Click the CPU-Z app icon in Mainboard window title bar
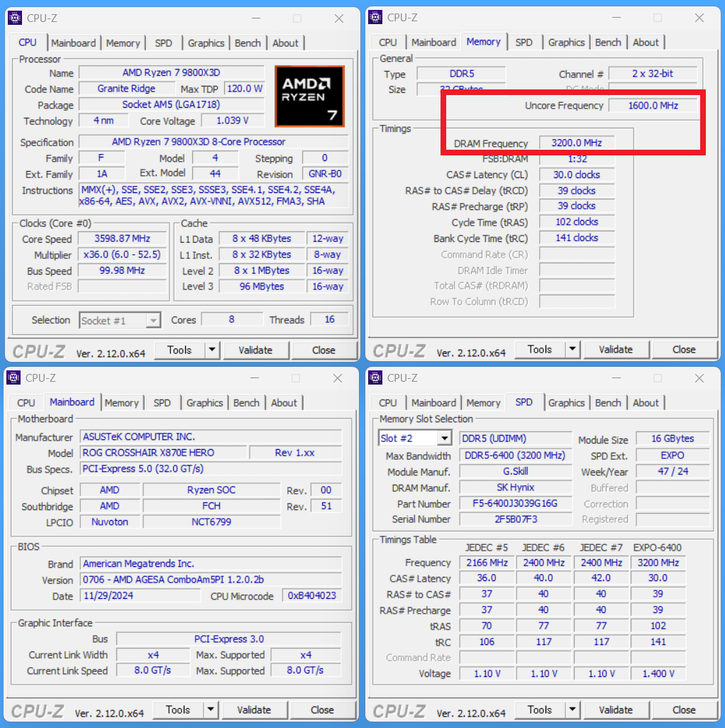This screenshot has width=725, height=728. tap(13, 378)
